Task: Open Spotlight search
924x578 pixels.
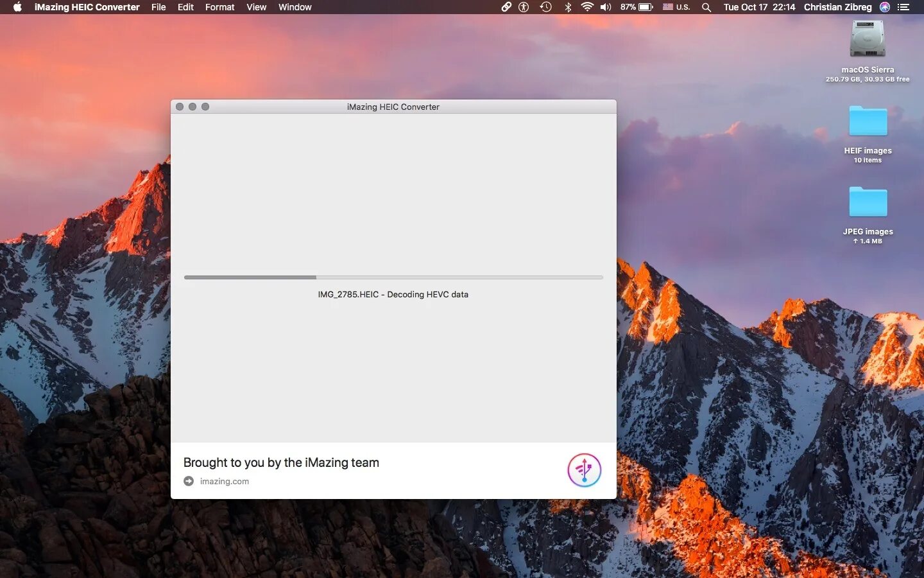Action: pos(706,7)
